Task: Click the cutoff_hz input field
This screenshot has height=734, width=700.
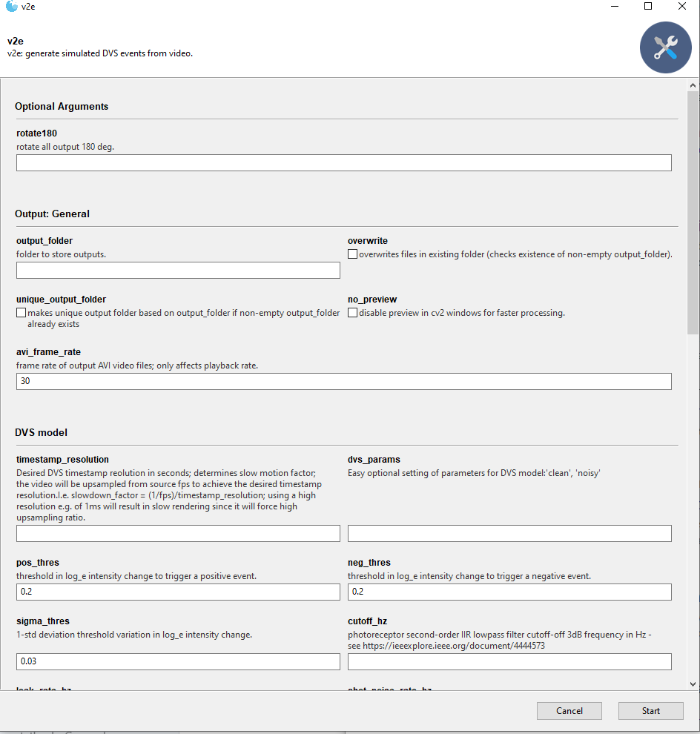Action: pos(509,661)
